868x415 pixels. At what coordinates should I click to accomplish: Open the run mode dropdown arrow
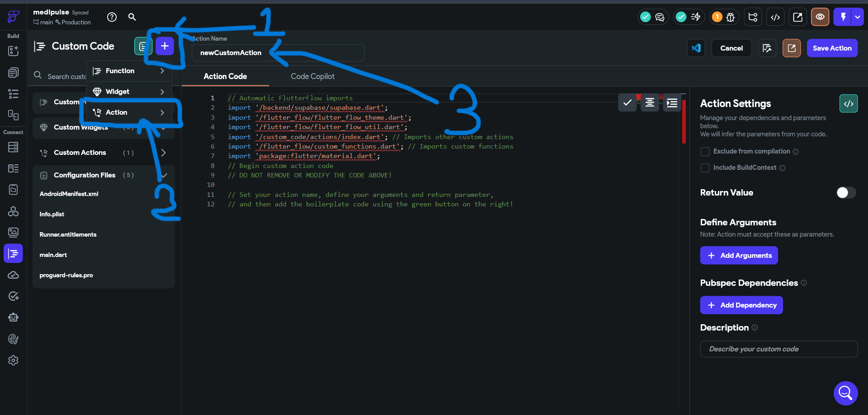pyautogui.click(x=858, y=17)
